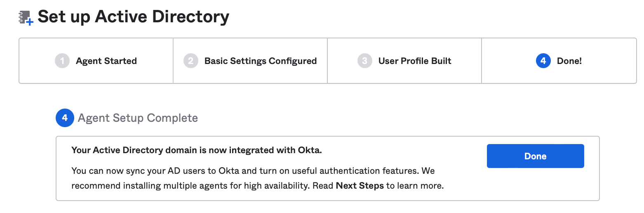Click the blue step 4 circle in wizard header
The width and height of the screenshot is (644, 213).
(543, 61)
